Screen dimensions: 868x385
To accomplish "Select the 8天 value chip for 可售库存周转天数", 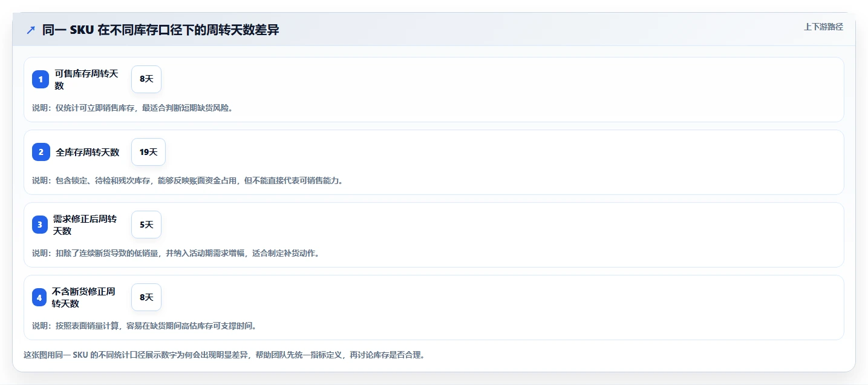I will [146, 79].
